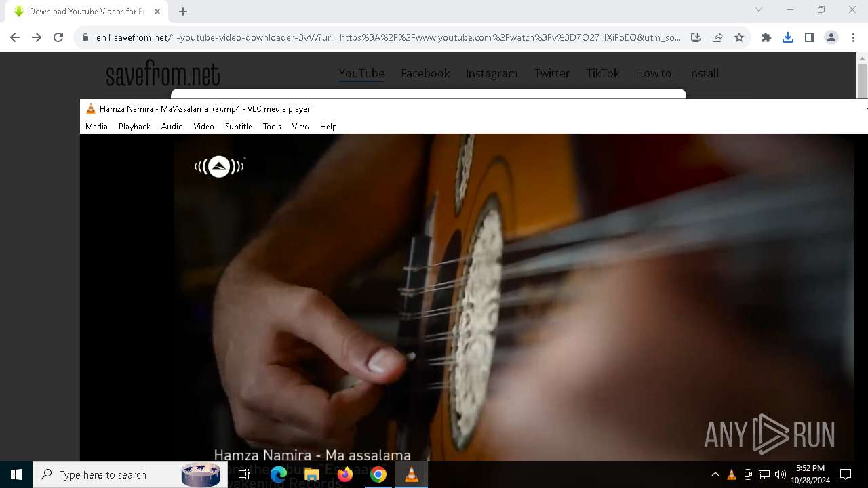Close the savefrom browser tab

click(157, 12)
